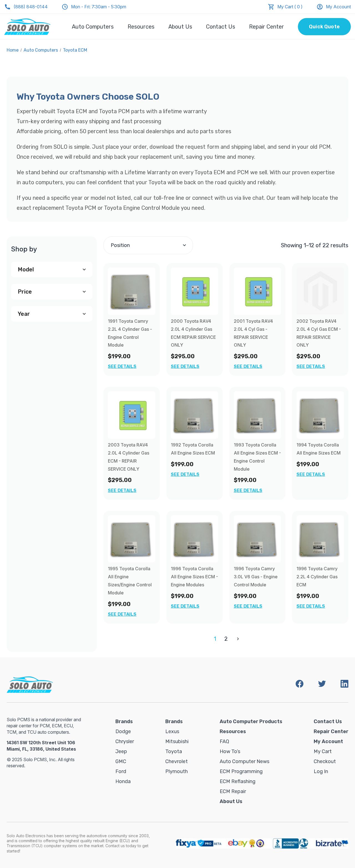
Task: Open FAQ link in footer
Action: (x=224, y=741)
